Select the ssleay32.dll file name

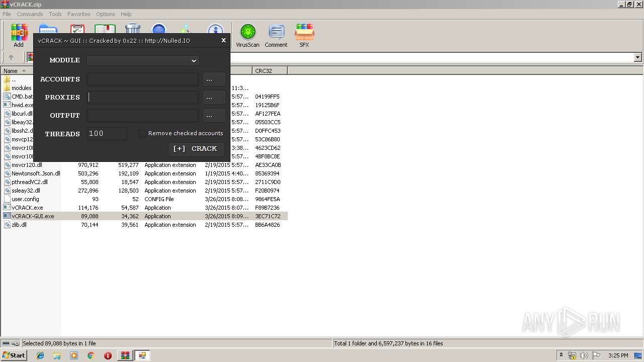click(26, 191)
